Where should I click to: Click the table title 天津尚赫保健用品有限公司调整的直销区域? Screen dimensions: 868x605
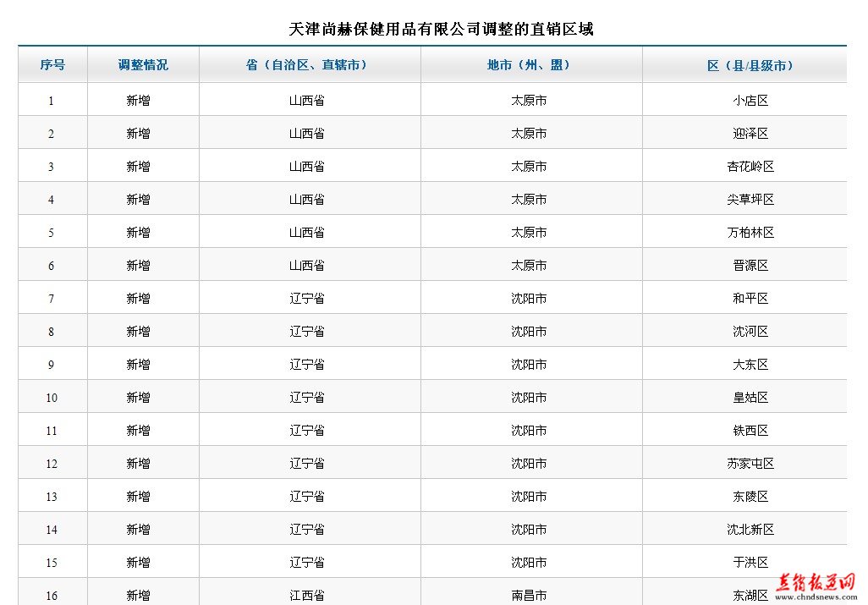[441, 30]
